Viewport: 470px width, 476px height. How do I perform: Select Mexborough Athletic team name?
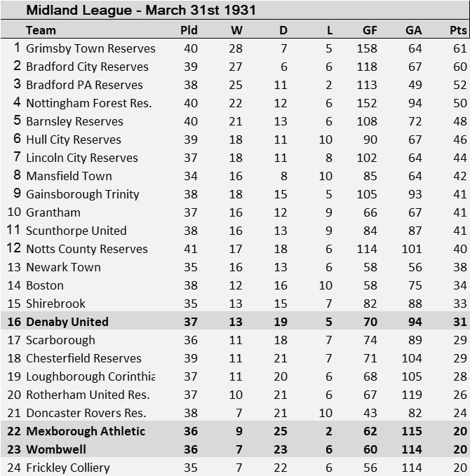tap(86, 431)
